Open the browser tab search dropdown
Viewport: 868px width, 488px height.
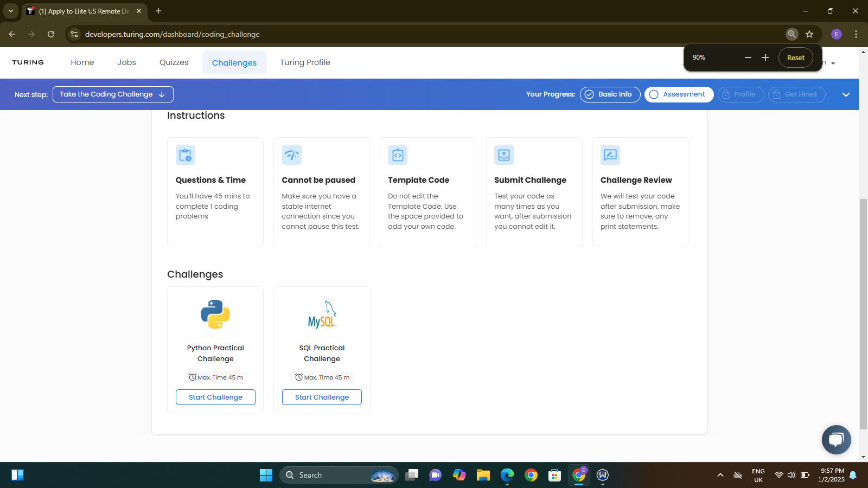tap(10, 11)
